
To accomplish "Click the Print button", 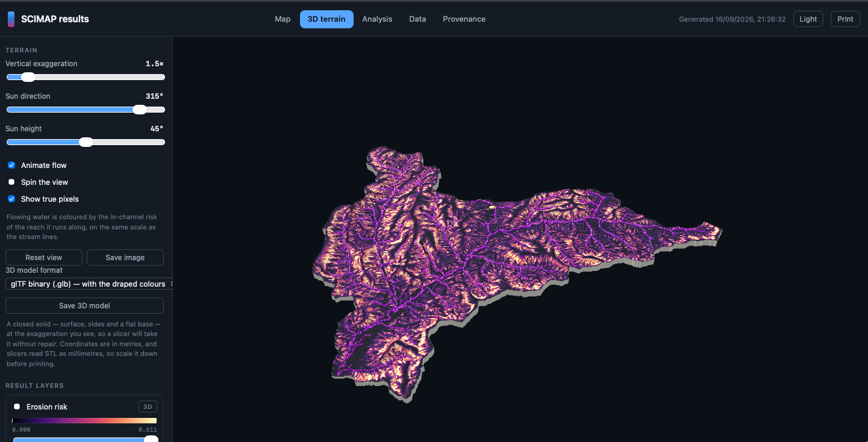I will coord(845,19).
